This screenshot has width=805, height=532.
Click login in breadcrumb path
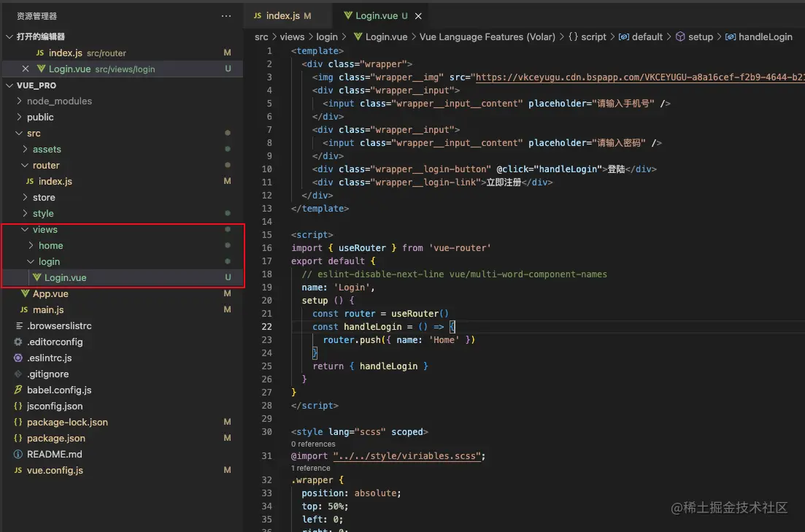click(x=327, y=37)
